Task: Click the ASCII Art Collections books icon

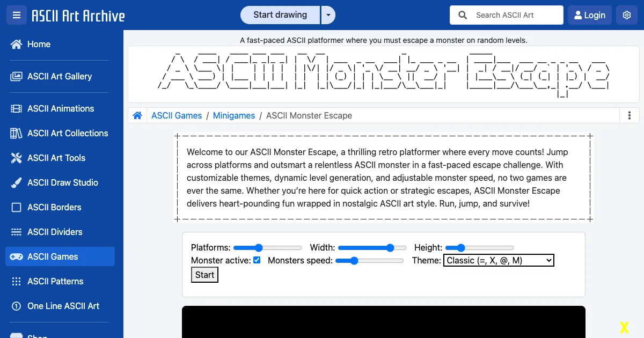Action: [x=16, y=134]
